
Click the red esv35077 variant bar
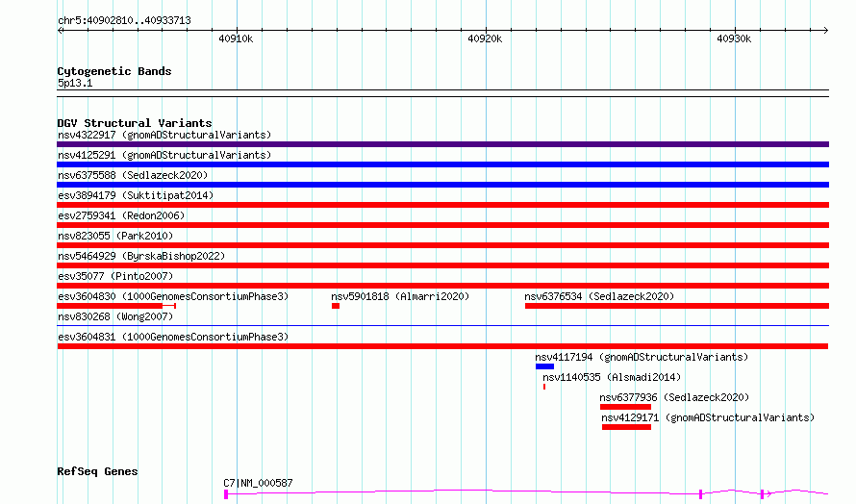(442, 286)
